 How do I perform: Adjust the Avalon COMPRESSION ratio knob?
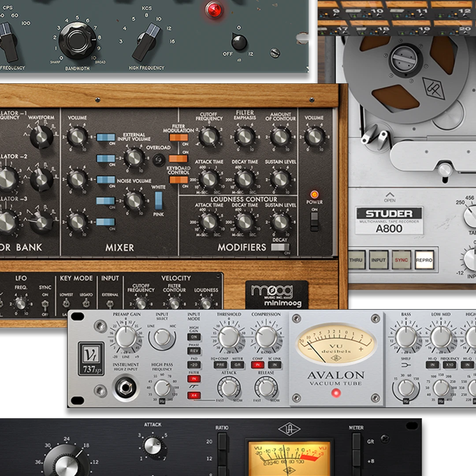pos(266,337)
